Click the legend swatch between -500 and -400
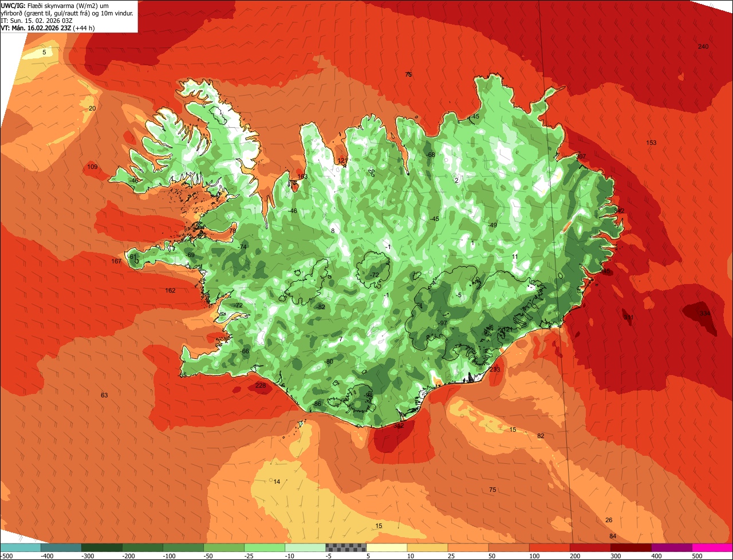Viewport: 733px width, 560px height. [20, 547]
